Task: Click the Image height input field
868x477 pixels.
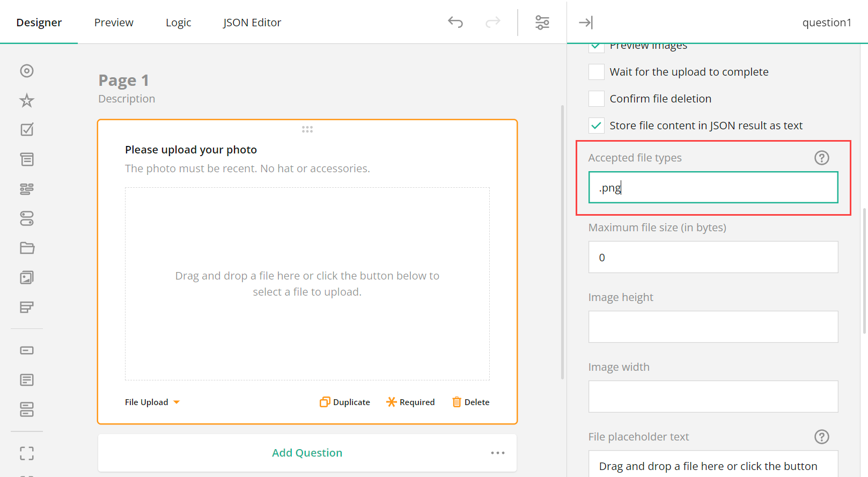Action: 713,327
